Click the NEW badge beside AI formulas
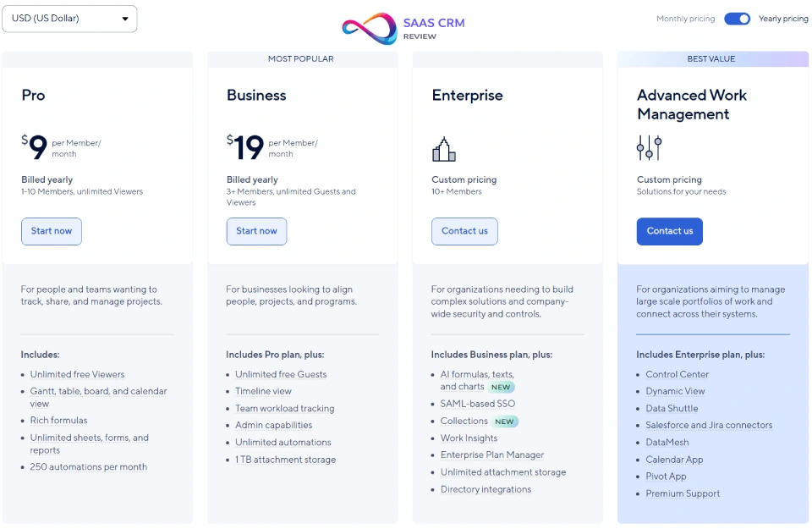 pos(502,387)
